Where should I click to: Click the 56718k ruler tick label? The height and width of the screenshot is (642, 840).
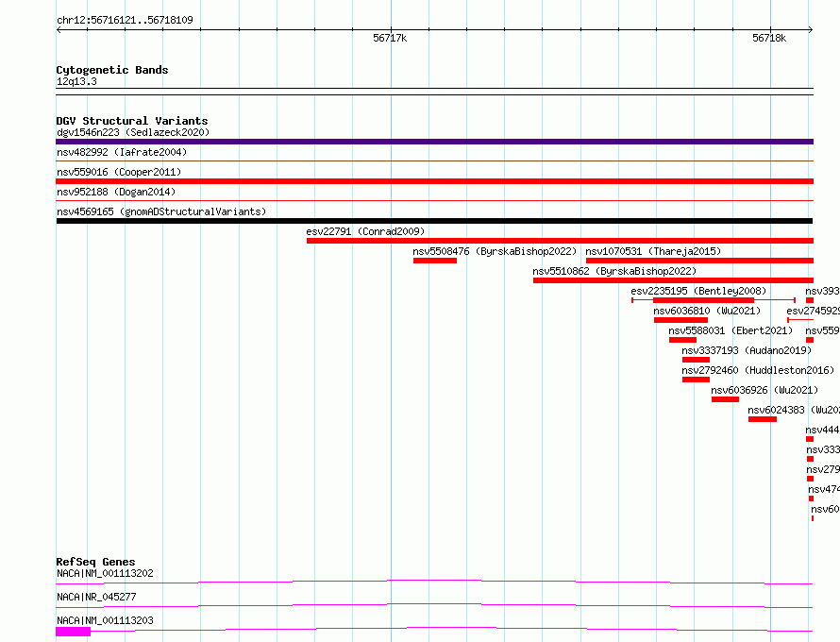click(x=769, y=38)
